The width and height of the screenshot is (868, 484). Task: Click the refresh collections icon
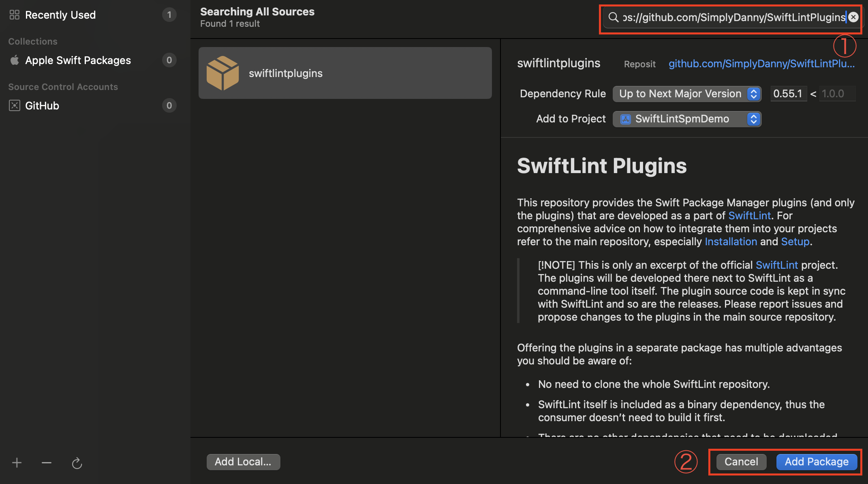click(77, 463)
